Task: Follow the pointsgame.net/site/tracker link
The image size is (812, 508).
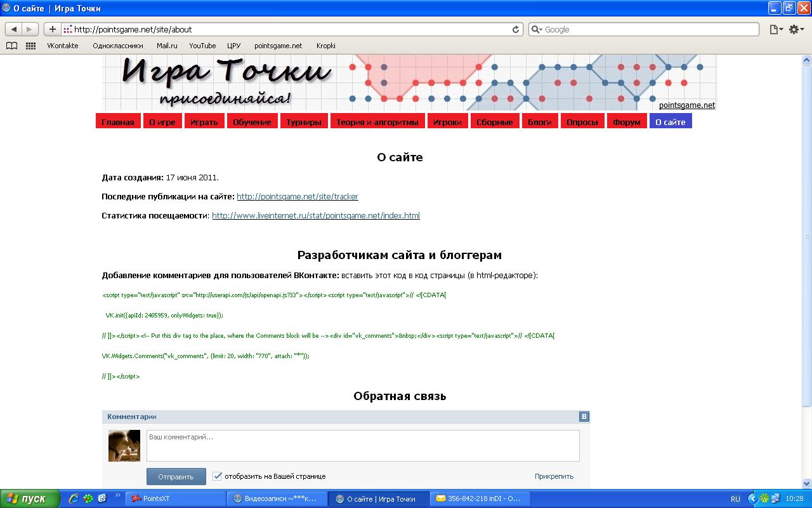Action: 298,197
